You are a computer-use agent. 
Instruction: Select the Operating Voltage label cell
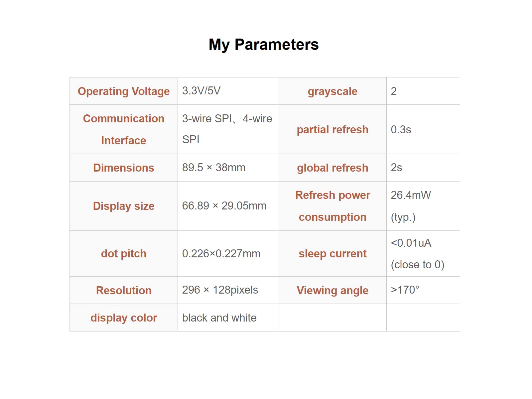point(124,91)
